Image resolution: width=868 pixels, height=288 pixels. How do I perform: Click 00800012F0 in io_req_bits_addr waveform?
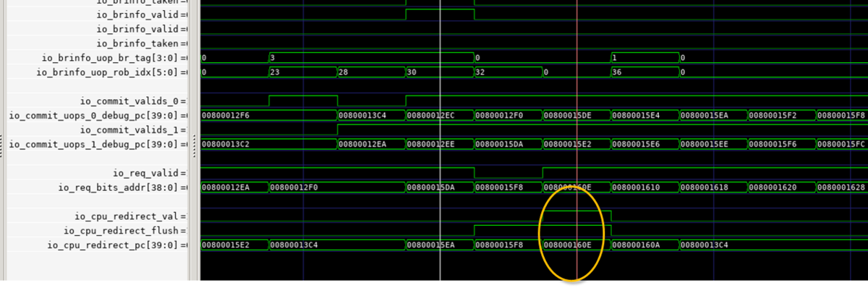[x=294, y=187]
